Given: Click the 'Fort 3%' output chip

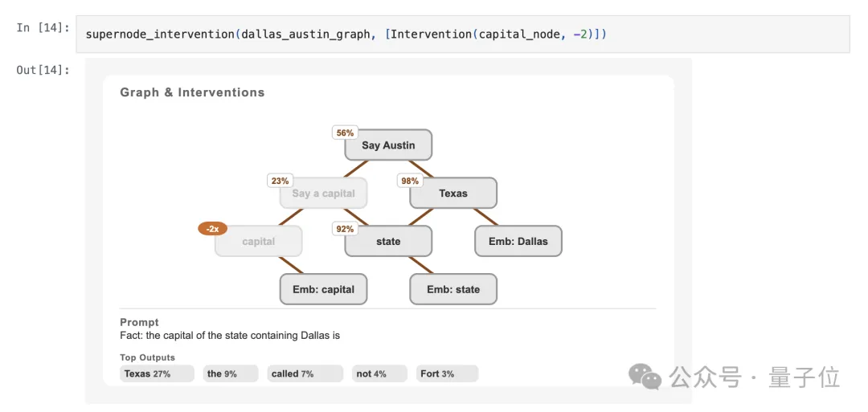Looking at the screenshot, I should coord(447,373).
